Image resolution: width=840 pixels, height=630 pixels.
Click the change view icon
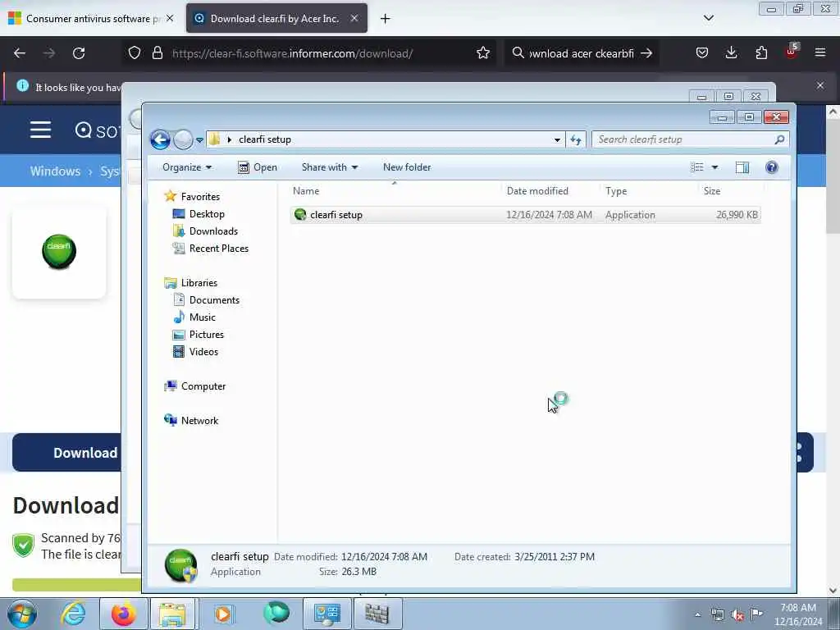(x=697, y=167)
